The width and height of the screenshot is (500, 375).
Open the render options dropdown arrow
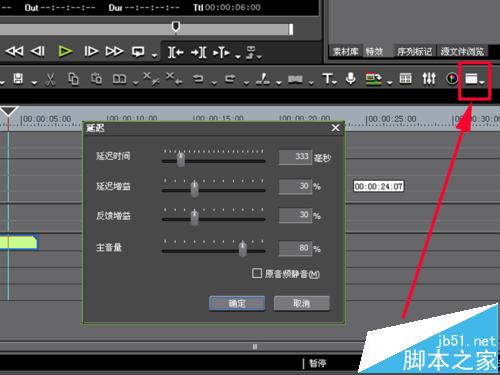pyautogui.click(x=389, y=82)
